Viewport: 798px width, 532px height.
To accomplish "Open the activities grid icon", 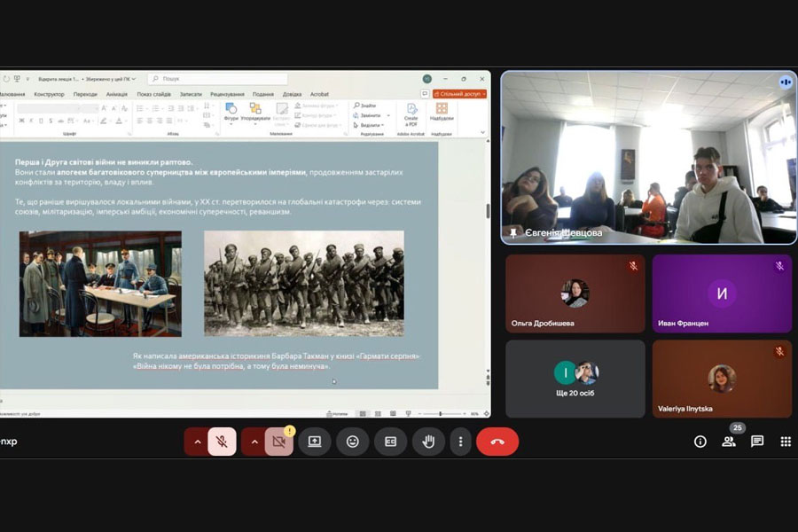I will point(785,442).
